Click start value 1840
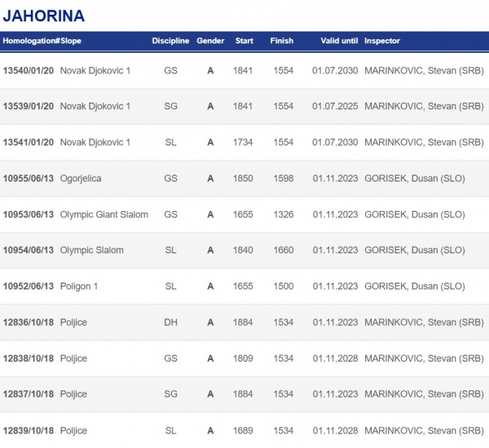Image resolution: width=489 pixels, height=448 pixels. [243, 250]
